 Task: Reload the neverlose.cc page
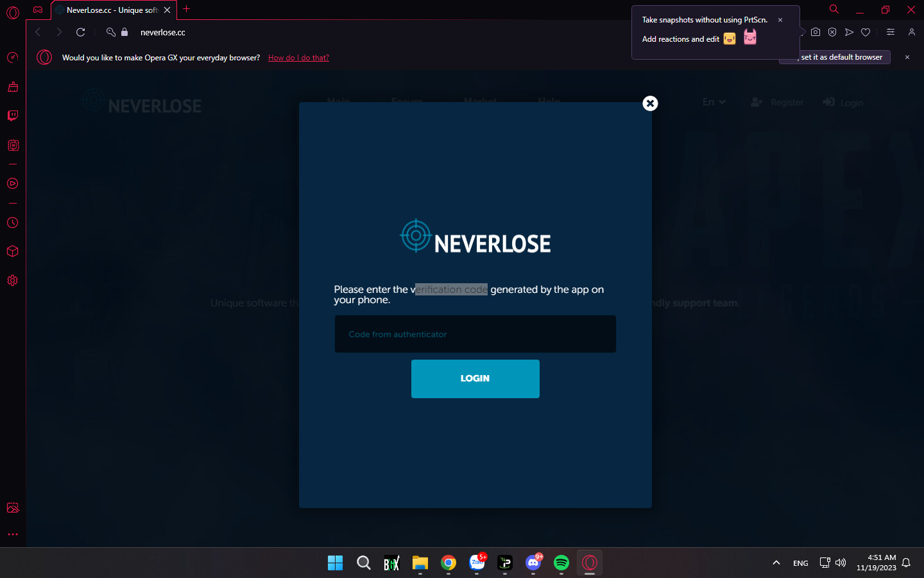[81, 32]
